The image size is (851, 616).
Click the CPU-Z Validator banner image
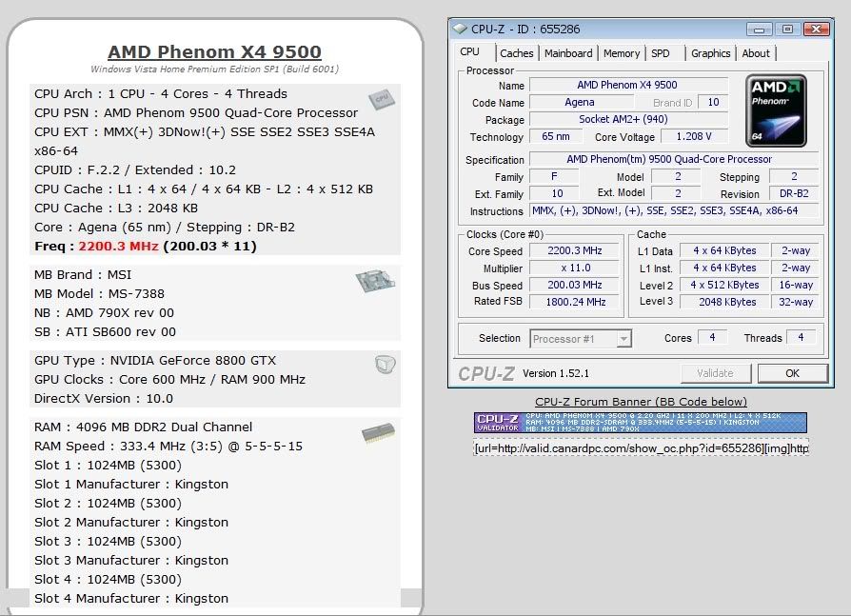point(641,422)
